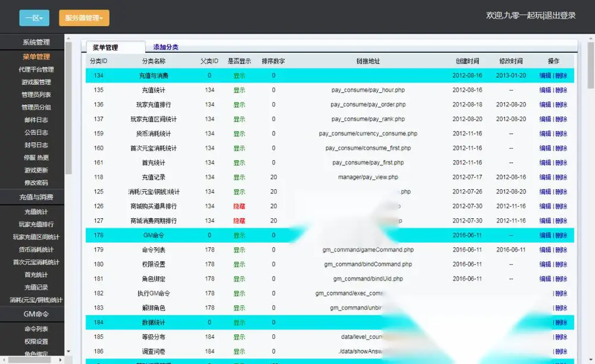Open 命令列表 in the sidebar
Screen dimensions: 595x364
click(x=36, y=329)
